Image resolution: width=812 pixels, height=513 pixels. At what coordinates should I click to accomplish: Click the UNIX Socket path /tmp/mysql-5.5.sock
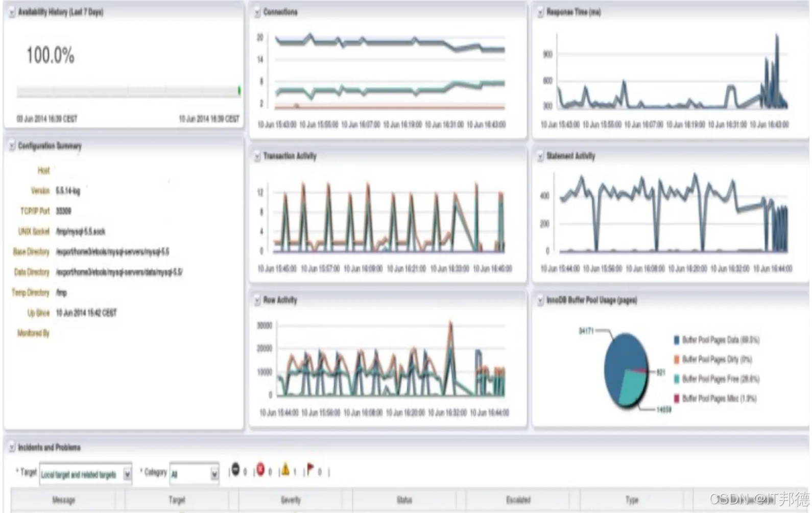pyautogui.click(x=80, y=231)
